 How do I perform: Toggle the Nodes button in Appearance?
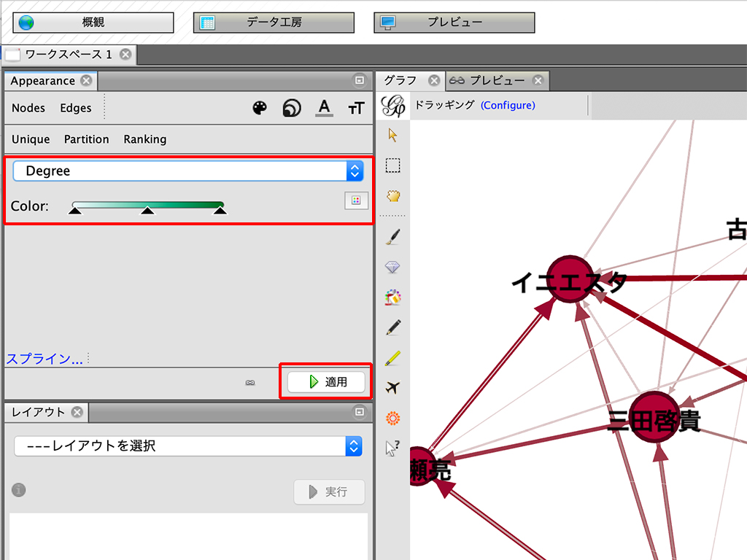(28, 108)
